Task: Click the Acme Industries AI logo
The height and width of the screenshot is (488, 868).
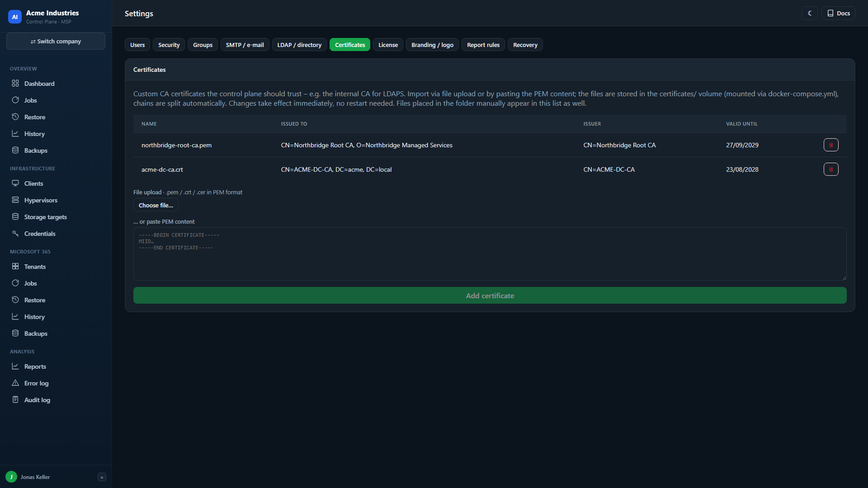Action: pos(15,17)
